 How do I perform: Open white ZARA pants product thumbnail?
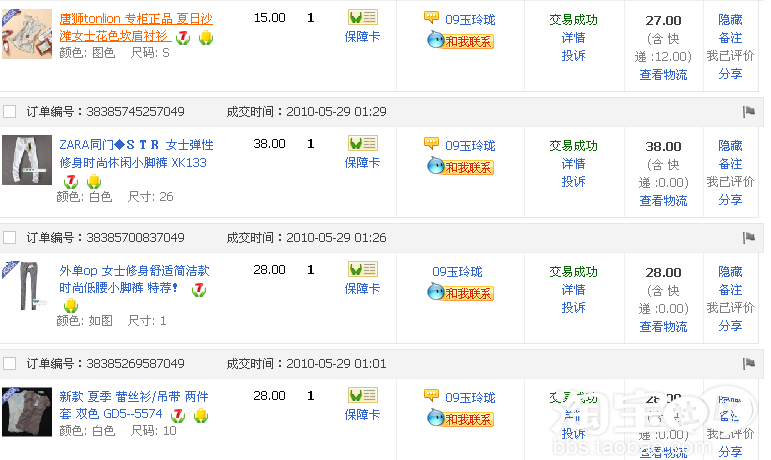pos(25,160)
